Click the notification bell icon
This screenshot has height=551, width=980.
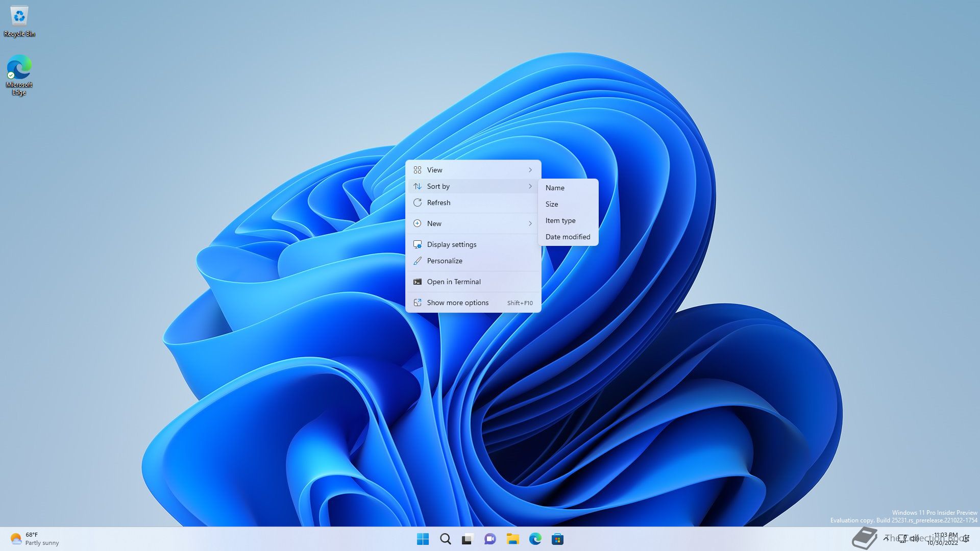966,539
